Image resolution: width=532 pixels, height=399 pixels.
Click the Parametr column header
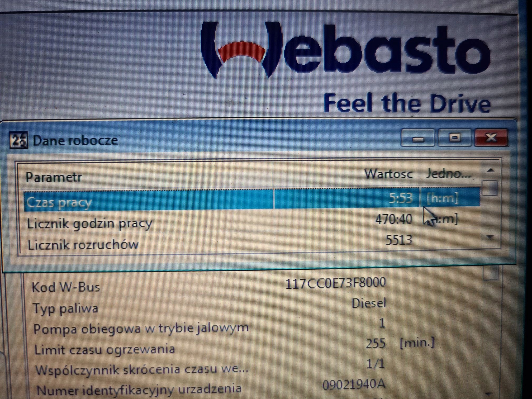click(54, 177)
